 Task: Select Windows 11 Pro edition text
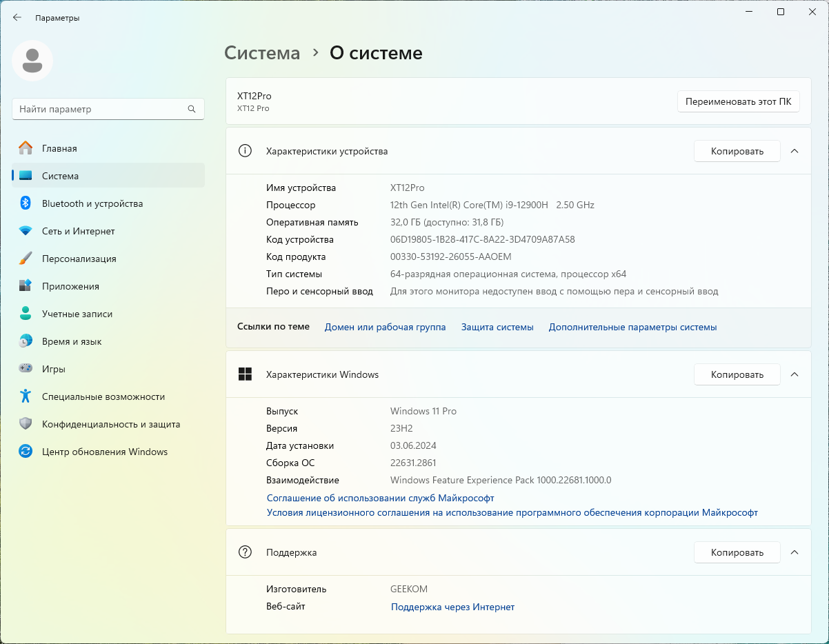pyautogui.click(x=423, y=411)
